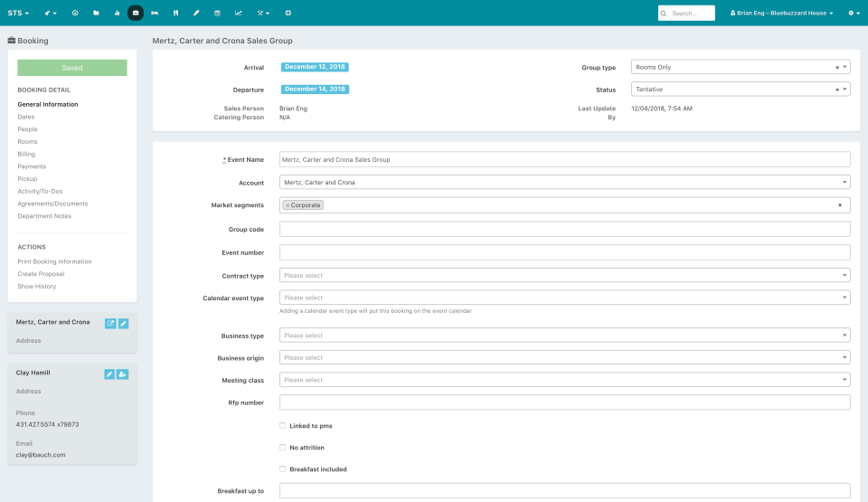Click phone number 431.427.5574 x79873
The width and height of the screenshot is (868, 502).
click(x=48, y=424)
